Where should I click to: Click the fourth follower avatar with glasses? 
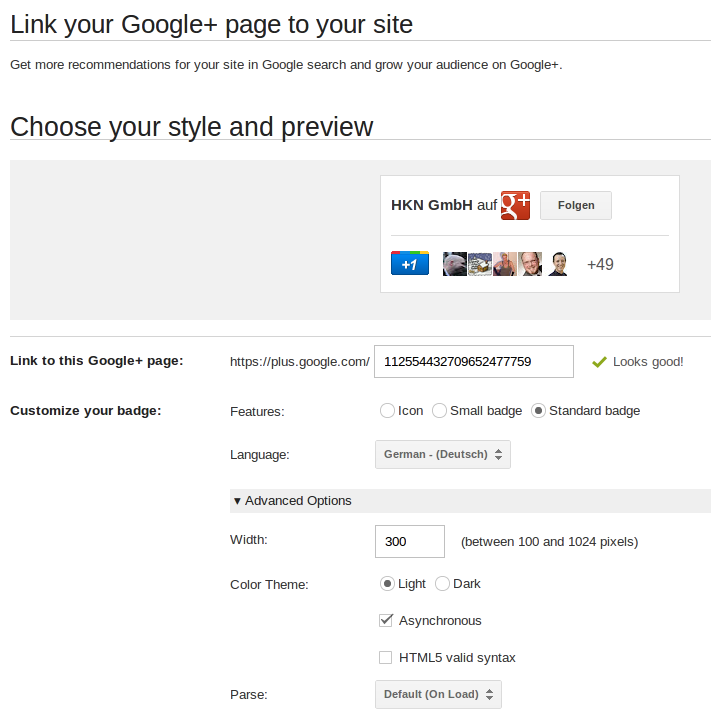[530, 264]
